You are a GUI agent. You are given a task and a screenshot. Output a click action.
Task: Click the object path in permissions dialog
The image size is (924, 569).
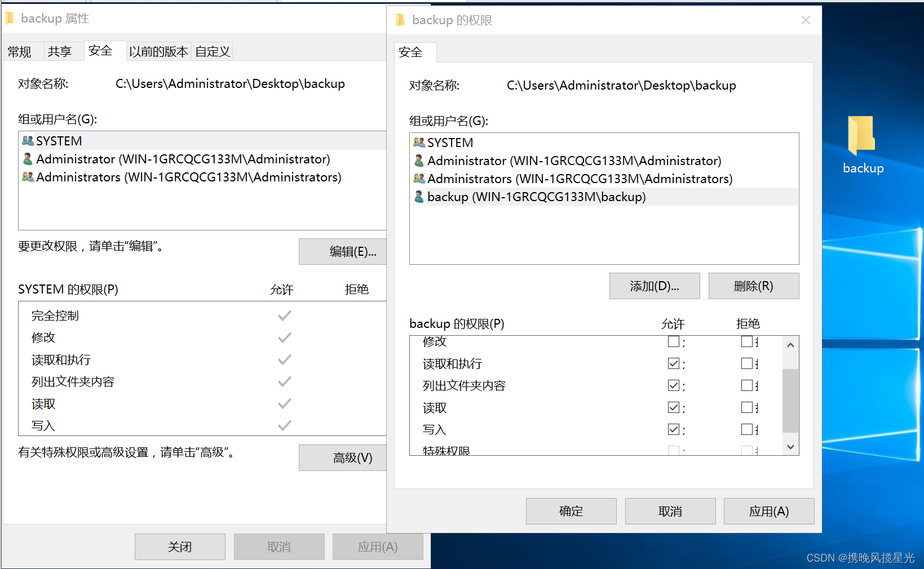click(621, 86)
